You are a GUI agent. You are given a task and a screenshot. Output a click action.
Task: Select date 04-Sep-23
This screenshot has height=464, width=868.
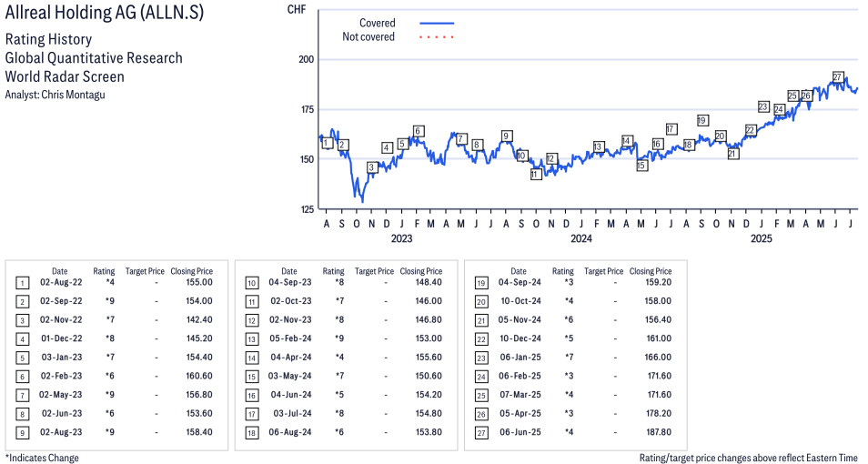click(x=290, y=282)
